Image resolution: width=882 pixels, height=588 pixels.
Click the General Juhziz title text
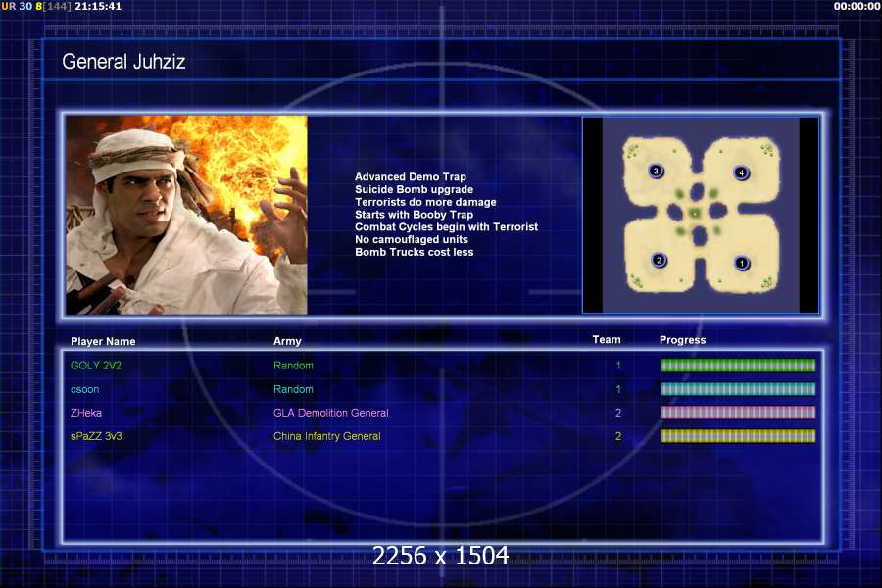[x=123, y=62]
